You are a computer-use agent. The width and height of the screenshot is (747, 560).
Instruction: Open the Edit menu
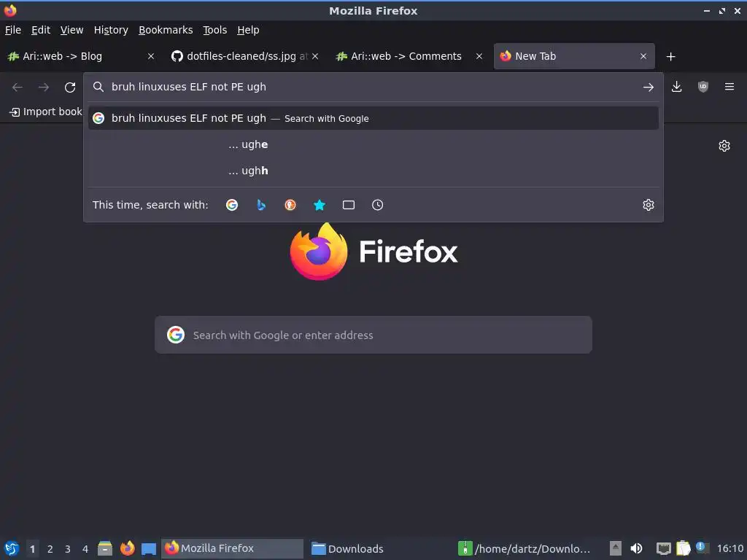[41, 30]
